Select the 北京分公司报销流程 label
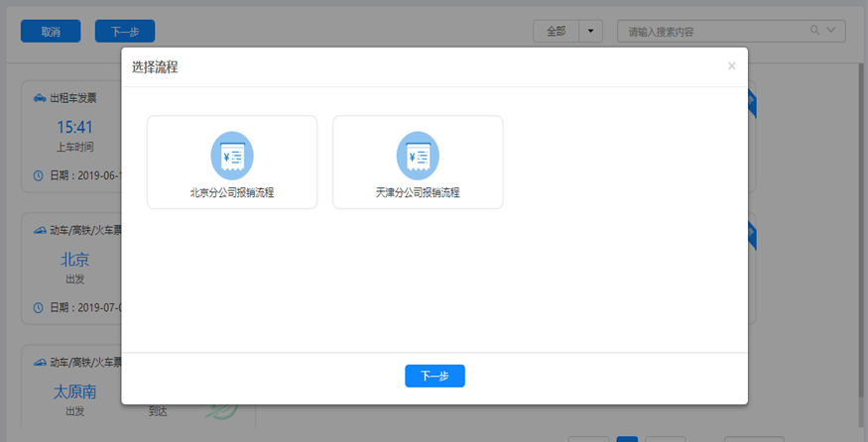The height and width of the screenshot is (442, 868). click(x=232, y=192)
